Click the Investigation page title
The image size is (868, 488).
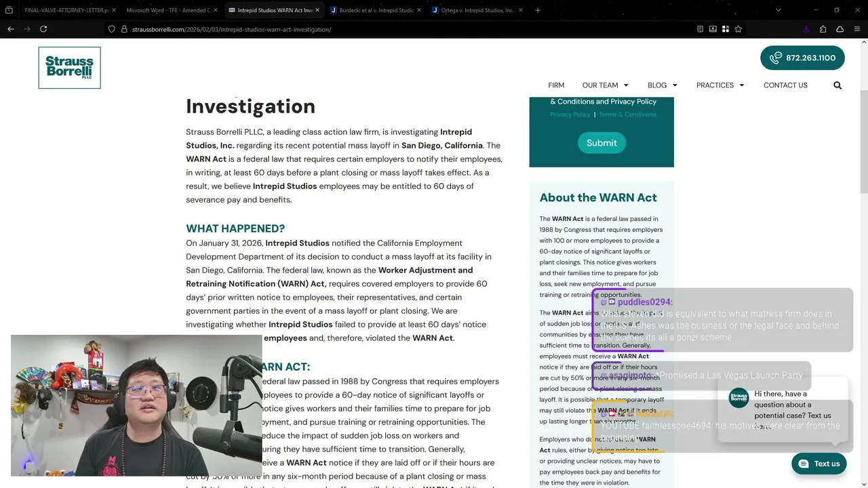[x=250, y=106]
